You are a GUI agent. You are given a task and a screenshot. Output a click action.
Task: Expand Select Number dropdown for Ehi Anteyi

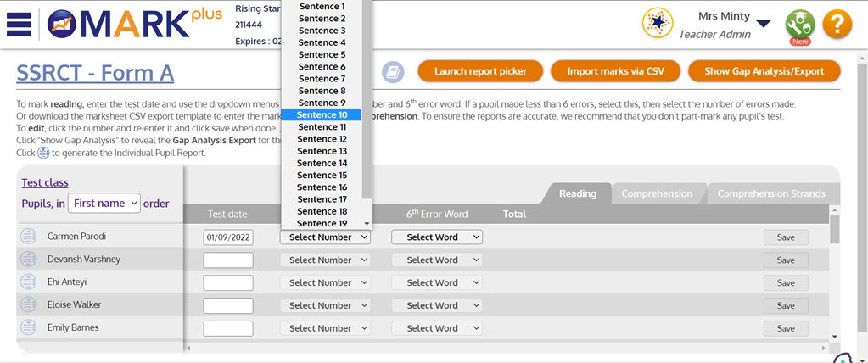click(325, 282)
